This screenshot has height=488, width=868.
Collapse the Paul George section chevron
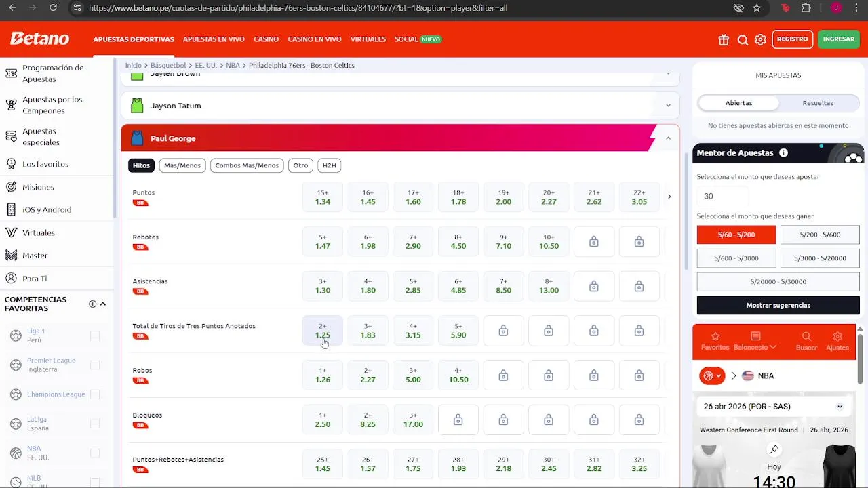pos(668,138)
